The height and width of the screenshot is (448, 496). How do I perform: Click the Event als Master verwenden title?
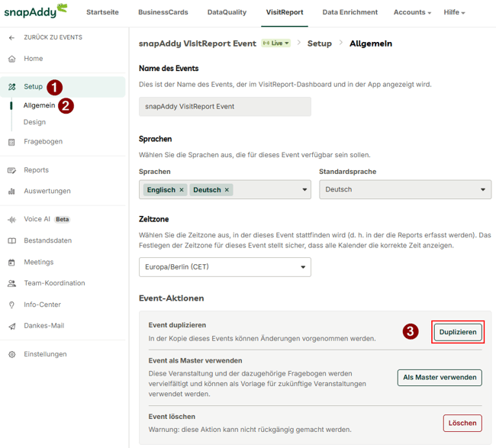coord(195,361)
